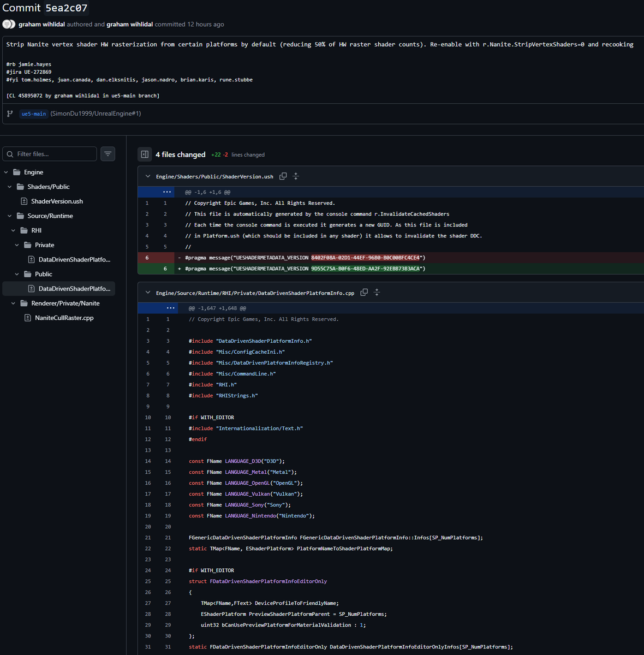
Task: Click the branch icon beside ue5-main
Action: [10, 114]
